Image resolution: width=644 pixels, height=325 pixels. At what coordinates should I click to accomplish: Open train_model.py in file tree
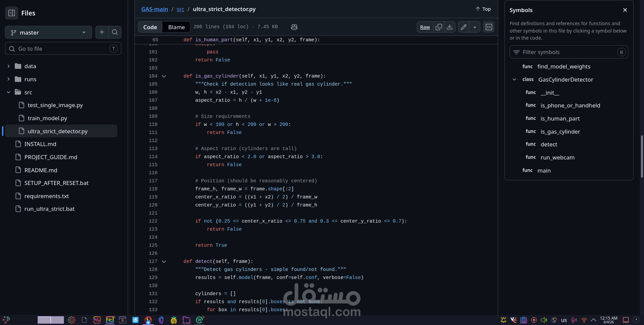tap(47, 118)
